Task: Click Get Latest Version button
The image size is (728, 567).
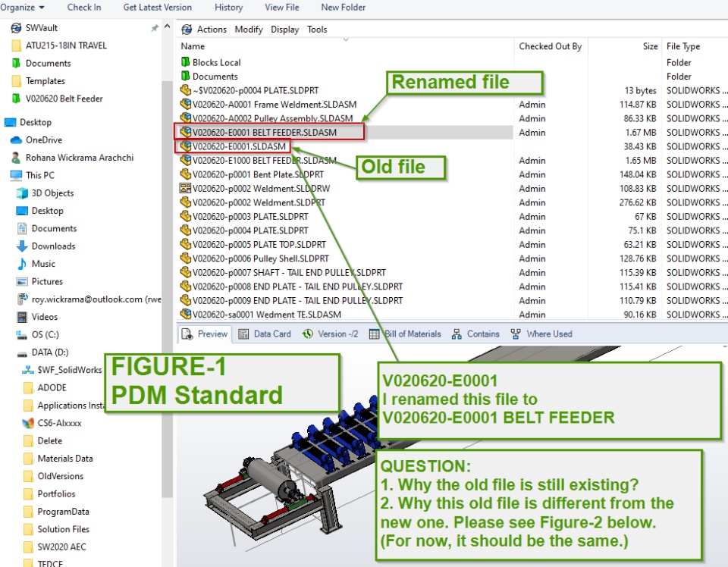Action: coord(158,8)
